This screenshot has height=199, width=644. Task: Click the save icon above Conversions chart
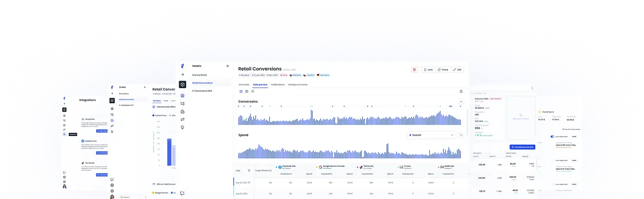tap(461, 91)
